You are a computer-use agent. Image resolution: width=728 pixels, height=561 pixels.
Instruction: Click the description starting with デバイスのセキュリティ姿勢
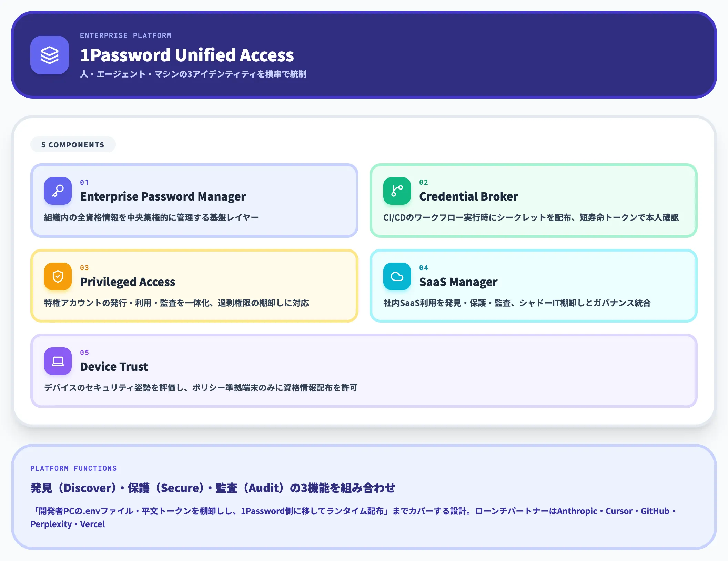(201, 388)
